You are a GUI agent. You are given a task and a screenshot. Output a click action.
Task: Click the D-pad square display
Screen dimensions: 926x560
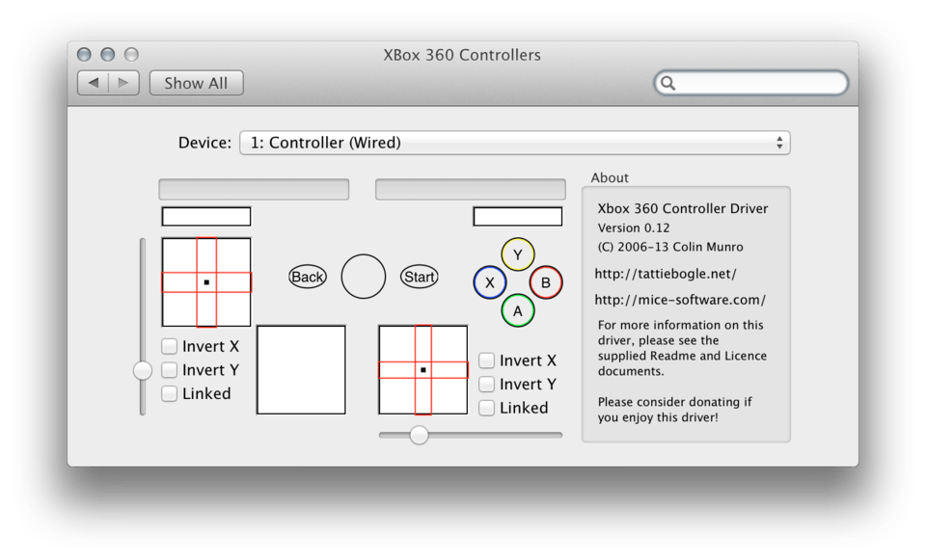click(x=300, y=370)
